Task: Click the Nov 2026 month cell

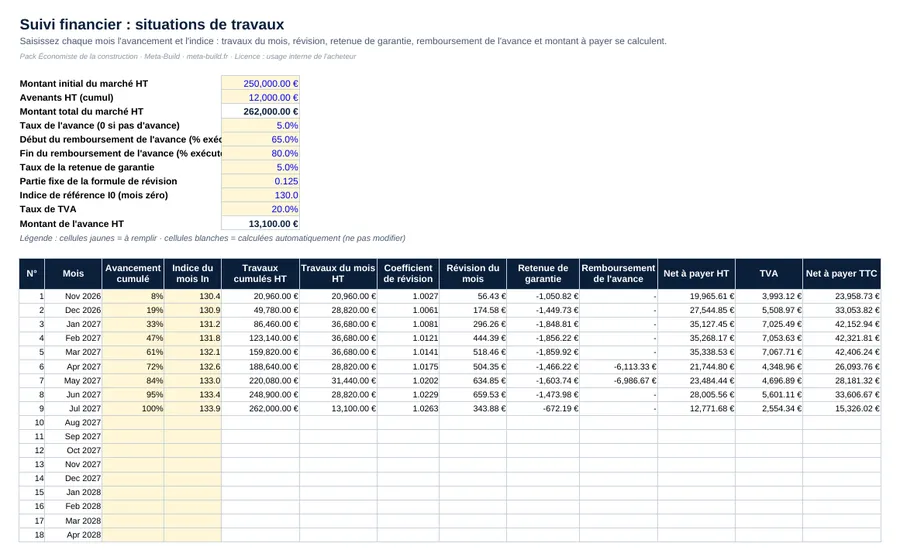Action: coord(73,296)
